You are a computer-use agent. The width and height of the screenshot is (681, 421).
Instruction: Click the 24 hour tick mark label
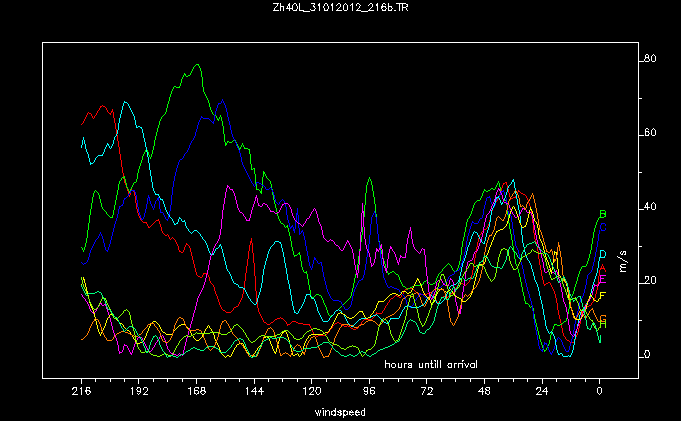(x=542, y=394)
